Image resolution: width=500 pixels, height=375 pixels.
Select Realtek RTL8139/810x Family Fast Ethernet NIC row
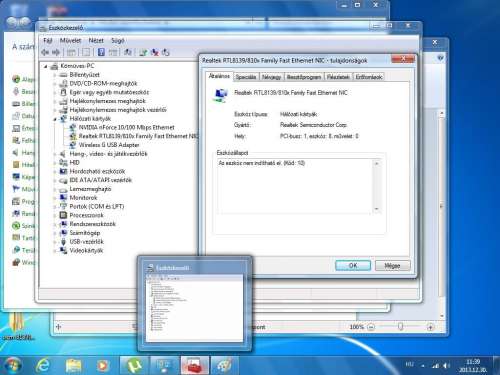(x=133, y=136)
